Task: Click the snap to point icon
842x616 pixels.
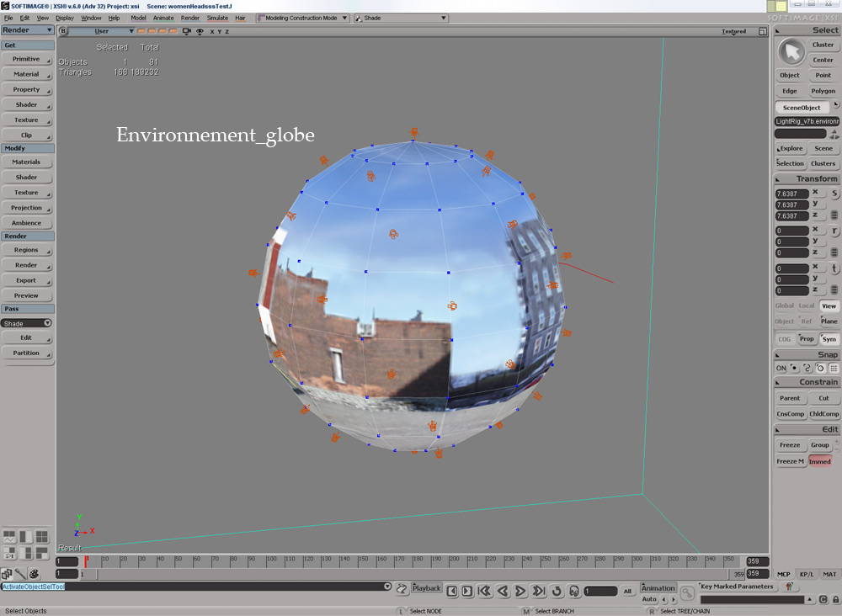Action: point(794,368)
